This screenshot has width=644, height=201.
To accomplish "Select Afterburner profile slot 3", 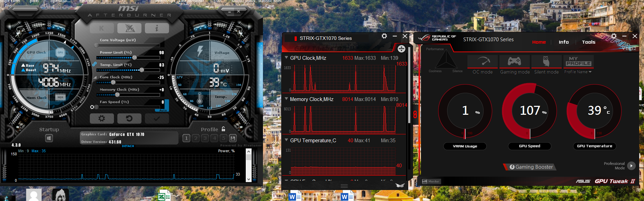I will pos(205,138).
